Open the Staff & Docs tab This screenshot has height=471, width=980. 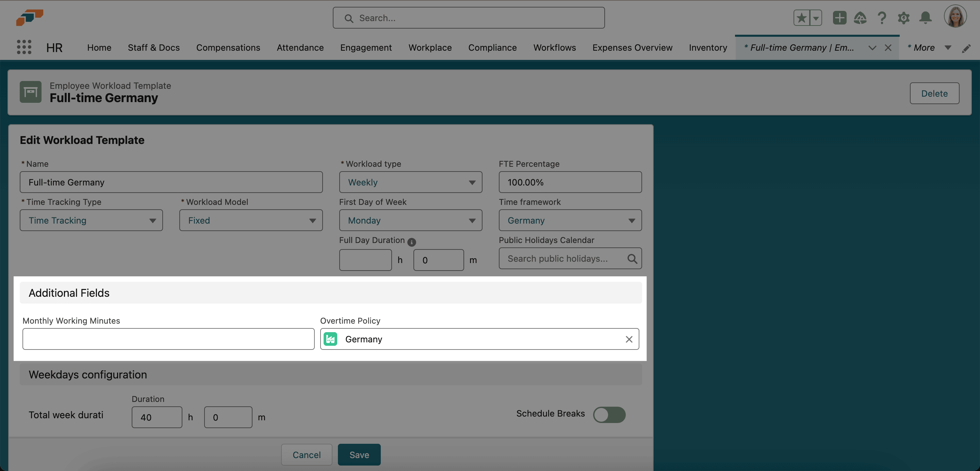(x=154, y=48)
